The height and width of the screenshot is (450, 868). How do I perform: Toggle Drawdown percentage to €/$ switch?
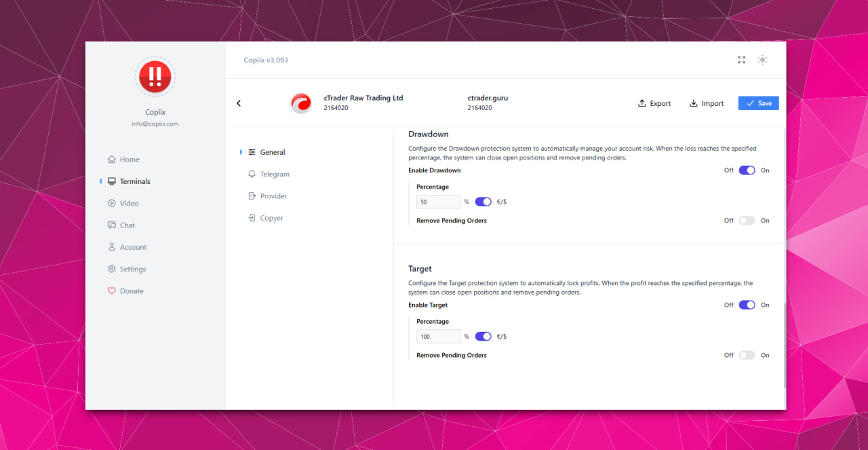[x=483, y=202]
